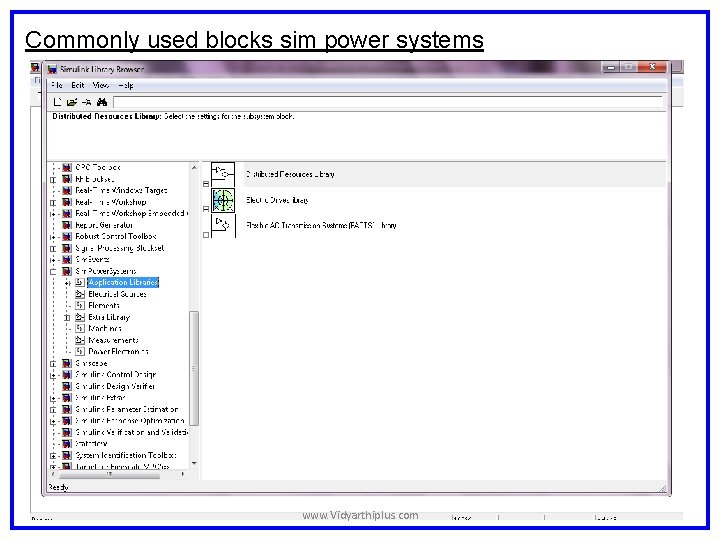Select the highlighted Application Libraries item
Viewport: 720px width, 540px height.
click(x=123, y=282)
